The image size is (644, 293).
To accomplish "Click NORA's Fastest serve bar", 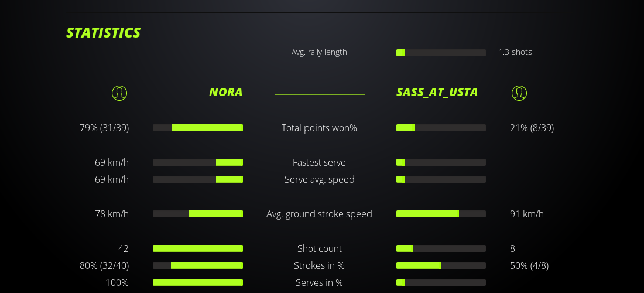I will [x=198, y=162].
